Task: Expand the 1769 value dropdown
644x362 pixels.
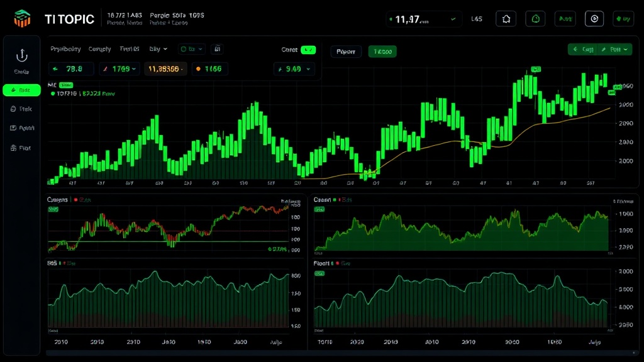Action: click(119, 69)
